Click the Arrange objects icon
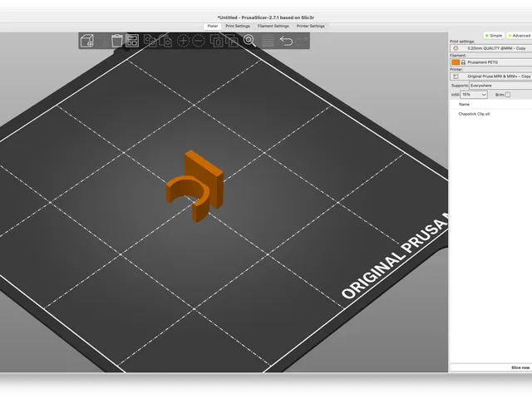This screenshot has width=532, height=399. click(132, 41)
